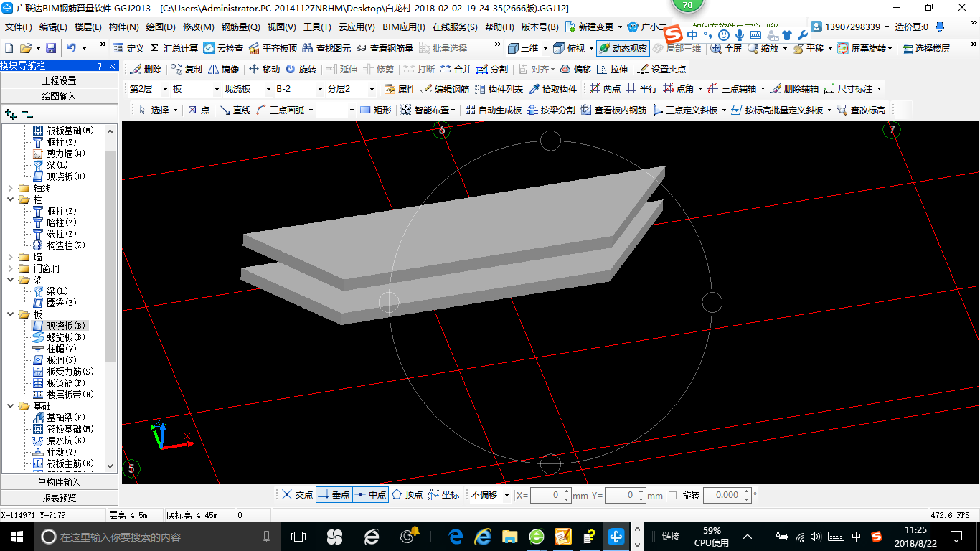
Task: Select the 镜像 mirror tool
Action: point(224,70)
